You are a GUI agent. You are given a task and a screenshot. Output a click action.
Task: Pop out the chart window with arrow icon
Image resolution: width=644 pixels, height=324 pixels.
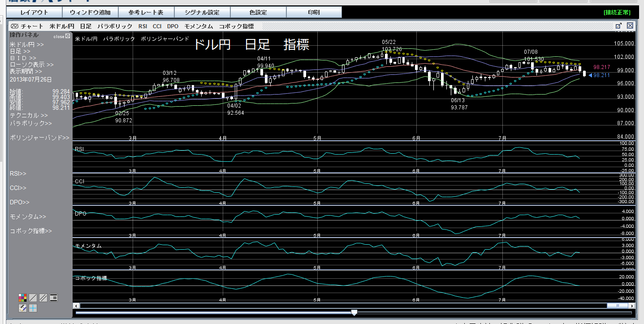[x=618, y=26]
